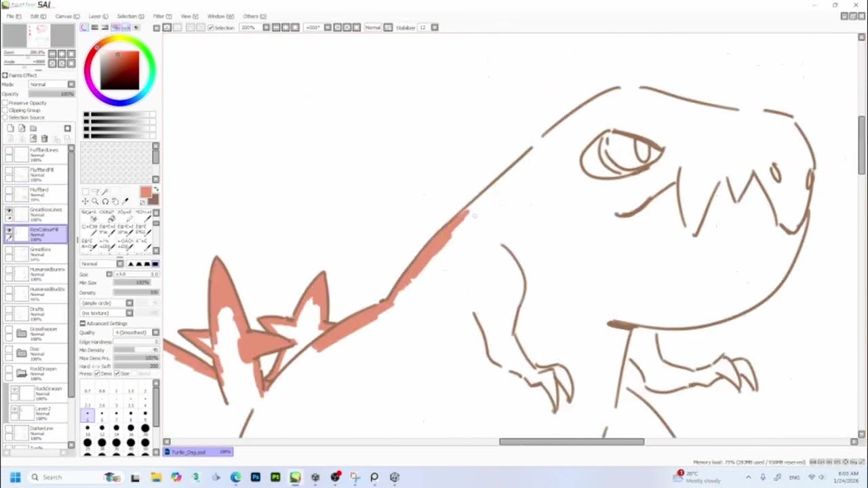The height and width of the screenshot is (488, 868).
Task: Show the color wheel panel
Action: coord(84,27)
